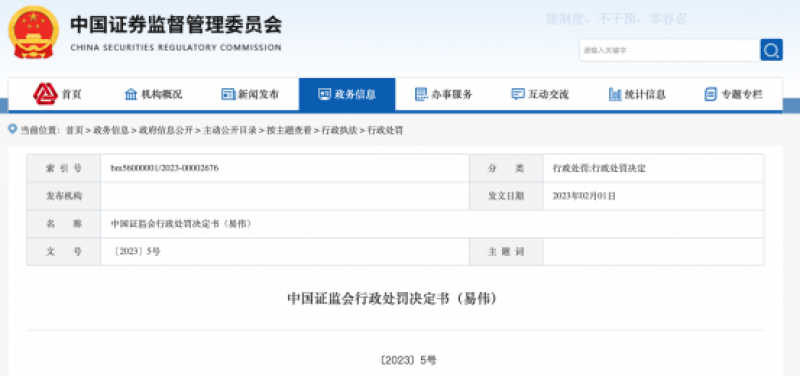Click the 〔2023〕5号 line below the heading
The width and height of the screenshot is (800, 376).
408,360
